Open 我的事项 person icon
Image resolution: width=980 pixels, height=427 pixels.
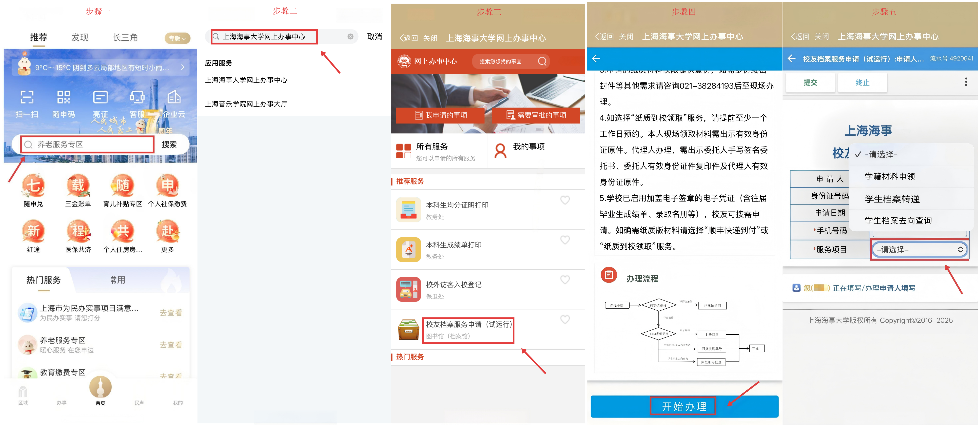point(500,151)
